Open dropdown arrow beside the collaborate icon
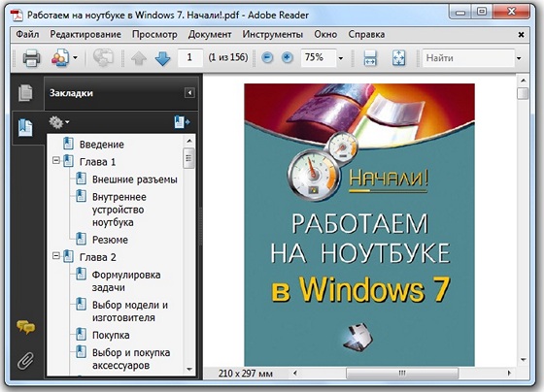Viewport: 544px width, 392px height. click(x=76, y=58)
